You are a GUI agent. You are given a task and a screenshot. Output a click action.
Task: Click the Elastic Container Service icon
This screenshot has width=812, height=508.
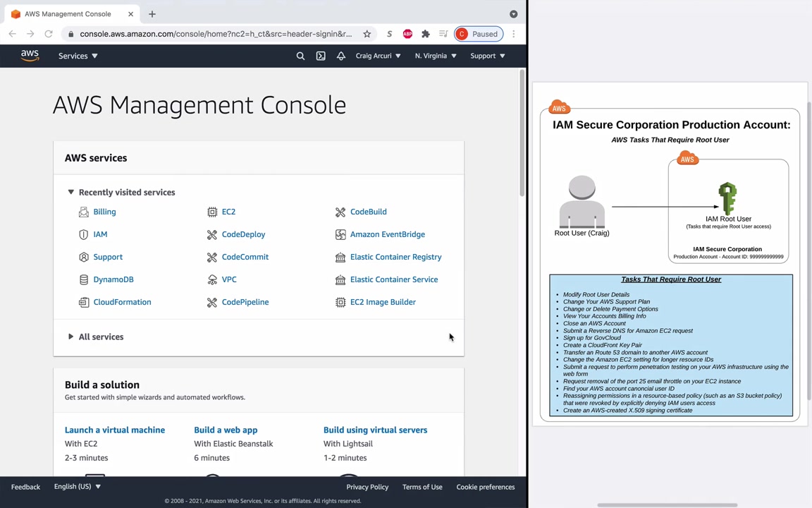340,279
